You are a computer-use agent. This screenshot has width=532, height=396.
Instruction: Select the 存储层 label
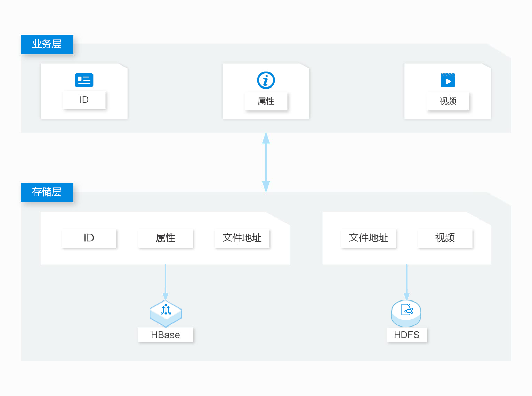point(47,192)
